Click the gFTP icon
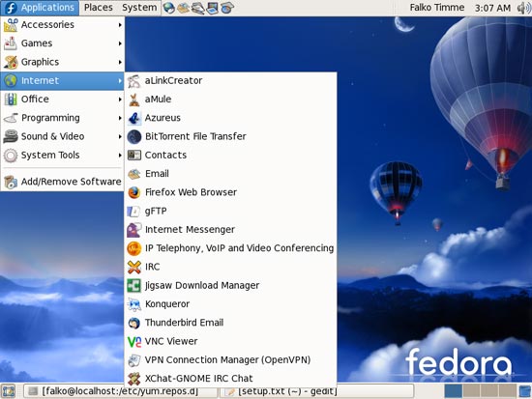Viewport: 532px width, 399px height. click(133, 212)
